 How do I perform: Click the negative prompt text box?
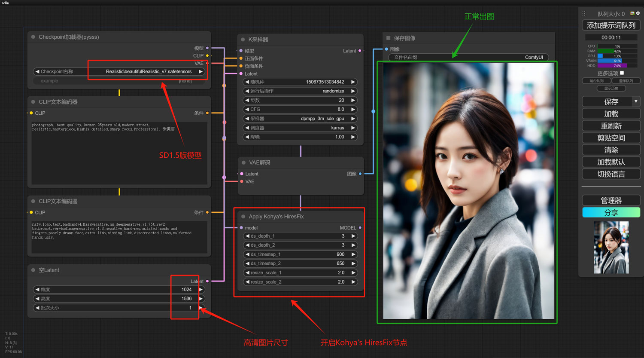point(119,237)
